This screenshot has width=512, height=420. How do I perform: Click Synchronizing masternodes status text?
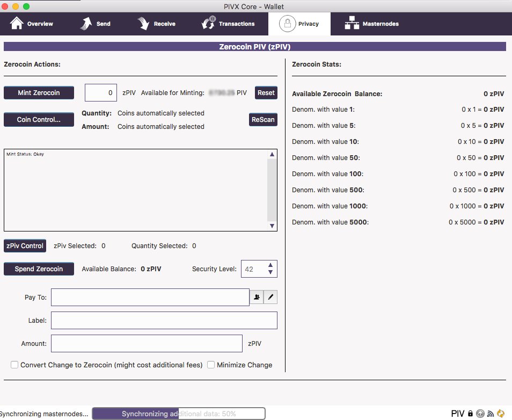click(x=44, y=414)
